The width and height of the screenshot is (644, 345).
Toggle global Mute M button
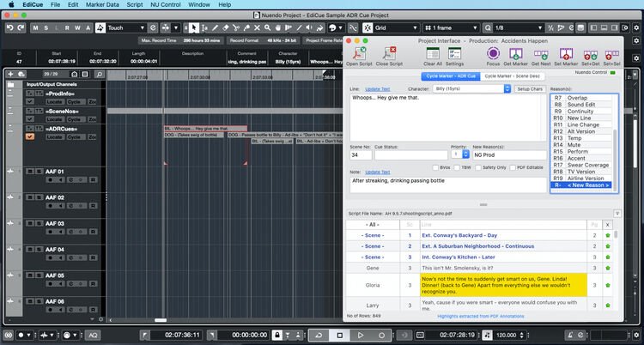pos(36,28)
